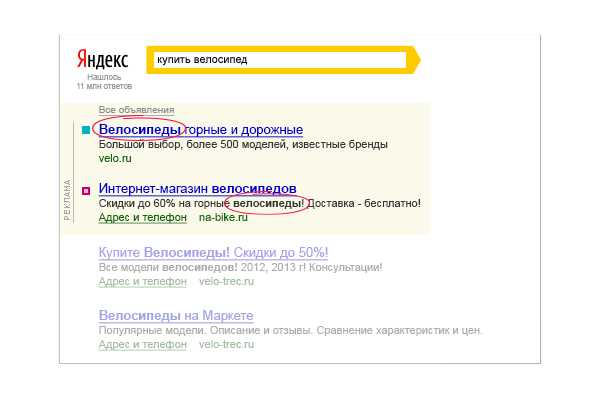Screen dimensions: 600x400
Task: Open 'Велосипеды на Маркете' result title
Action: 176,315
